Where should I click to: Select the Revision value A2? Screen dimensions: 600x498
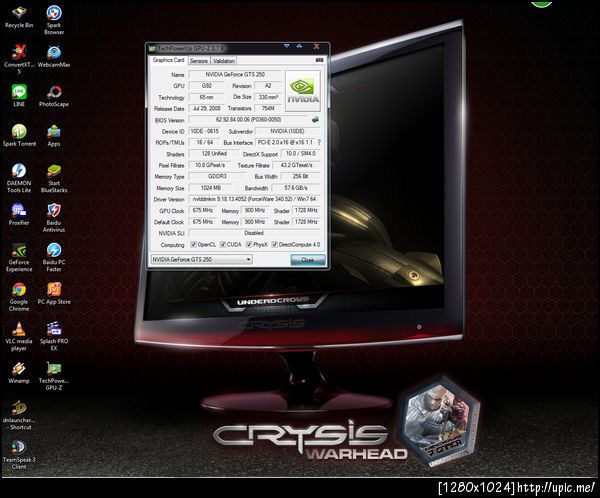(x=268, y=85)
